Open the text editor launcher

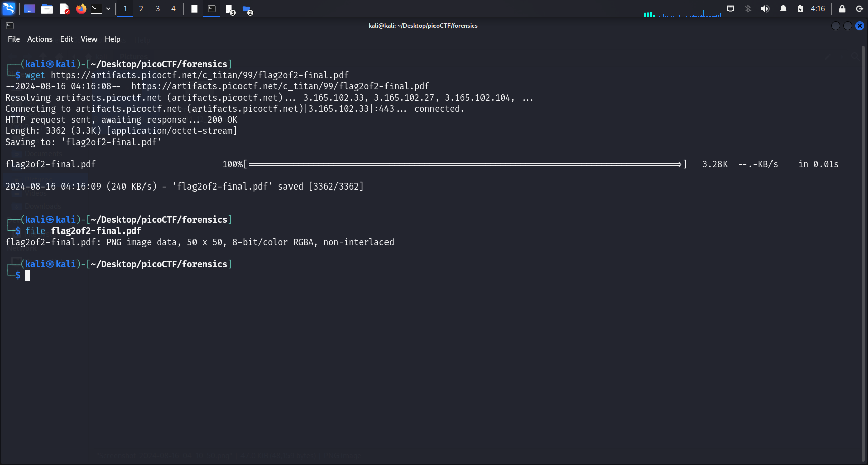point(64,9)
